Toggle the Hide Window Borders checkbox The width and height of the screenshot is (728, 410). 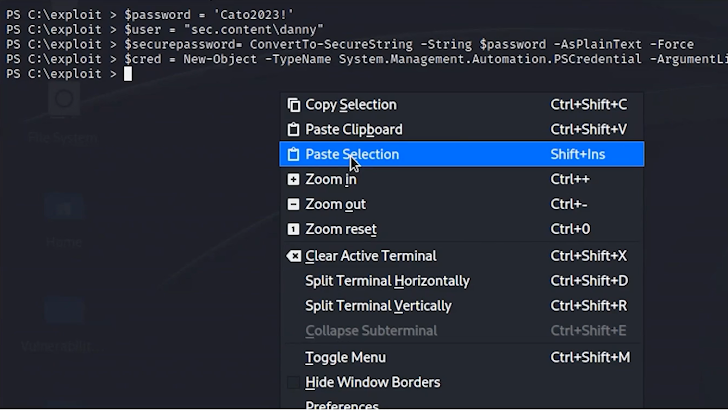[x=293, y=383]
